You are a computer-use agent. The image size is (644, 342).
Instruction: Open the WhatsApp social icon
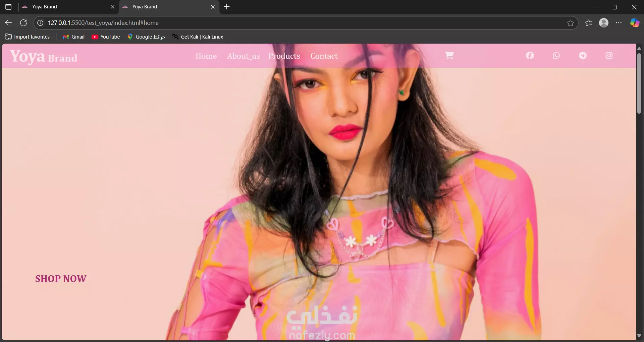[556, 56]
